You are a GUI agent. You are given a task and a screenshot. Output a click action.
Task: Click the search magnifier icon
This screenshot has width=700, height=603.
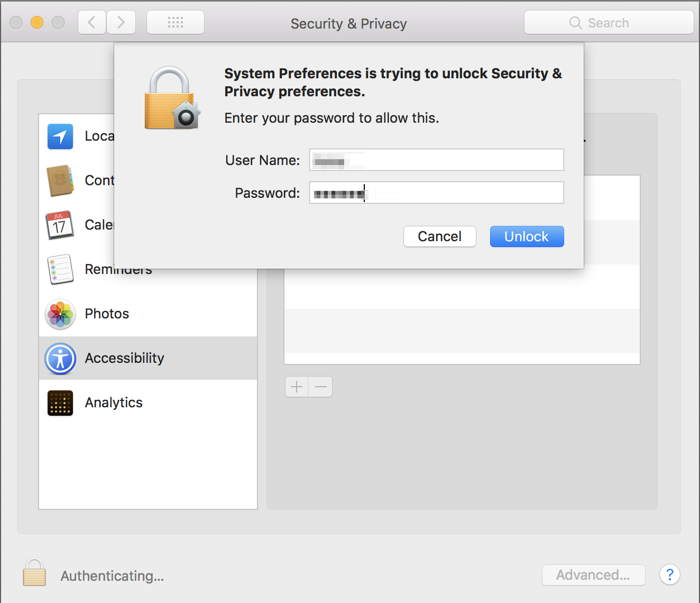click(x=576, y=23)
